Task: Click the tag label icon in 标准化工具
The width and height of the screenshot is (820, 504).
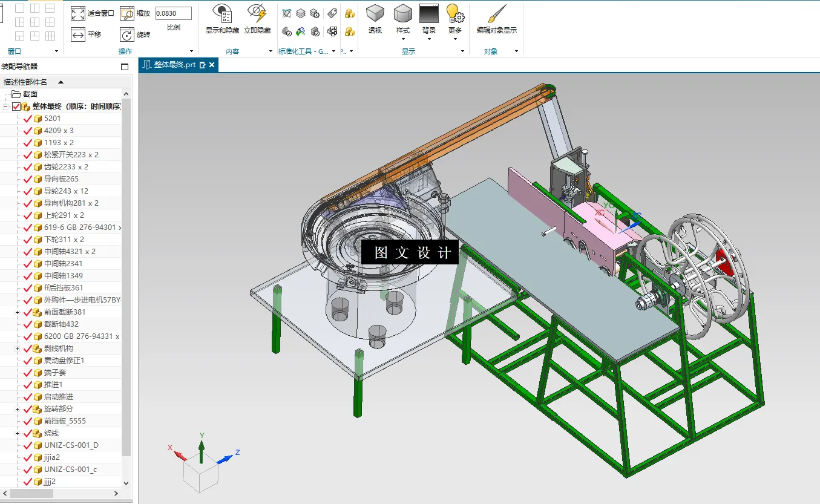Action: coord(332,13)
